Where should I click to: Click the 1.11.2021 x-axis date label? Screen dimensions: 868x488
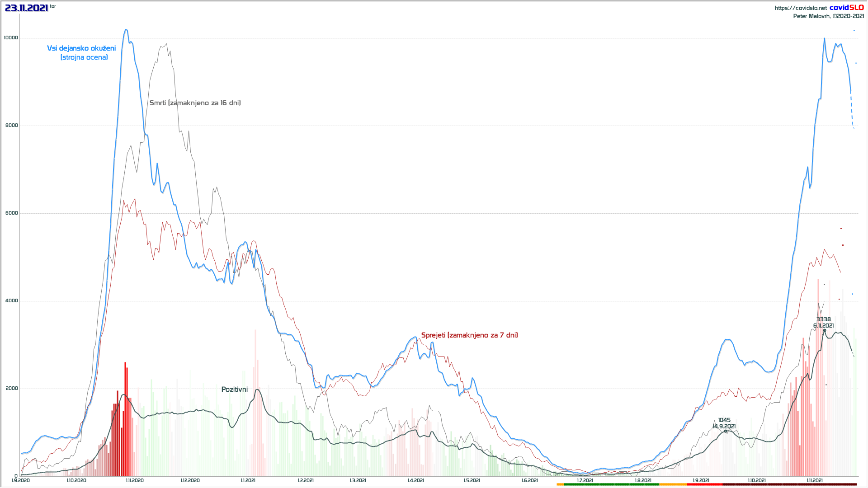coord(815,480)
